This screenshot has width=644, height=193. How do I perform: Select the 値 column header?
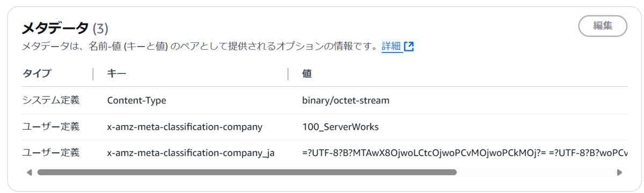[x=307, y=73]
